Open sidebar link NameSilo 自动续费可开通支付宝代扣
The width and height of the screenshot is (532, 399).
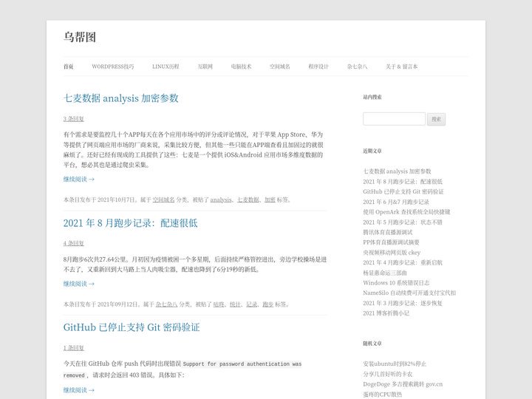pos(409,293)
